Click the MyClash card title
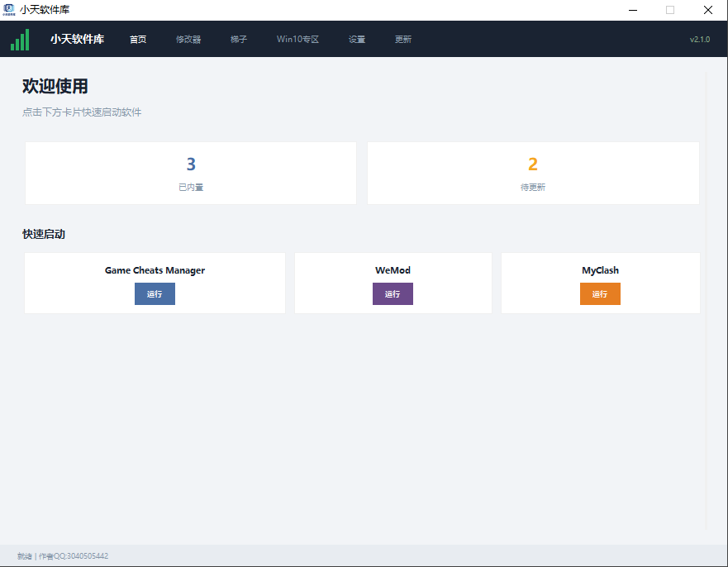The height and width of the screenshot is (567, 728). click(600, 270)
